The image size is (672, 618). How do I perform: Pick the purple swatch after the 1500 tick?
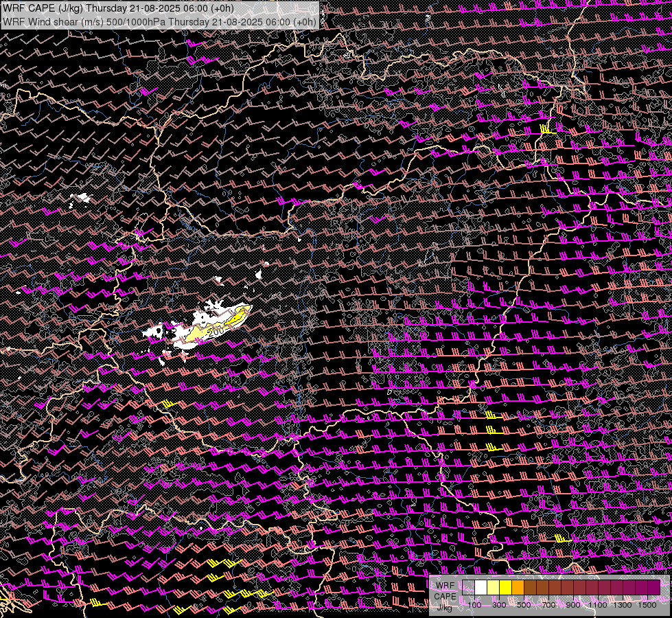tap(654, 588)
